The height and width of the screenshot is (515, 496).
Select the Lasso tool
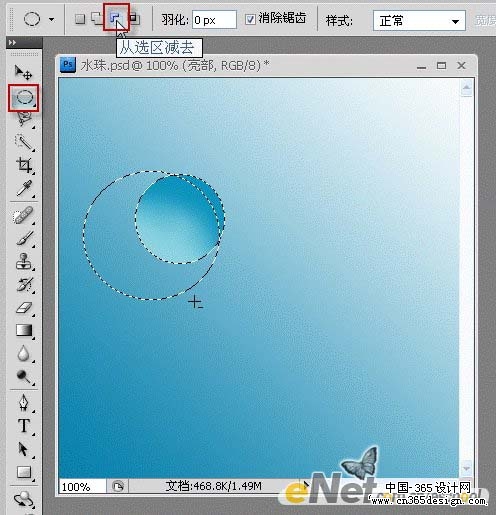(x=24, y=119)
